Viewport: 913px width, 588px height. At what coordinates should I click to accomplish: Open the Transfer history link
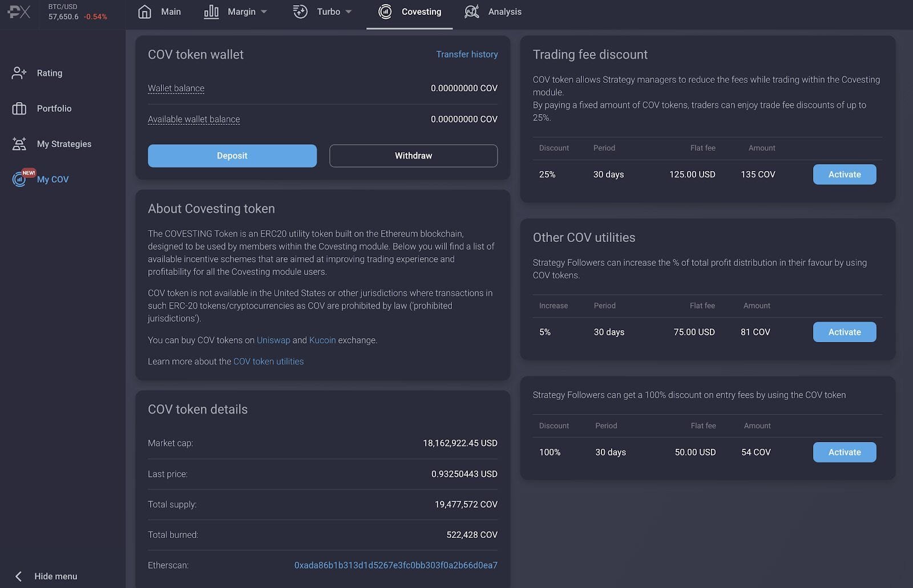[x=467, y=54]
